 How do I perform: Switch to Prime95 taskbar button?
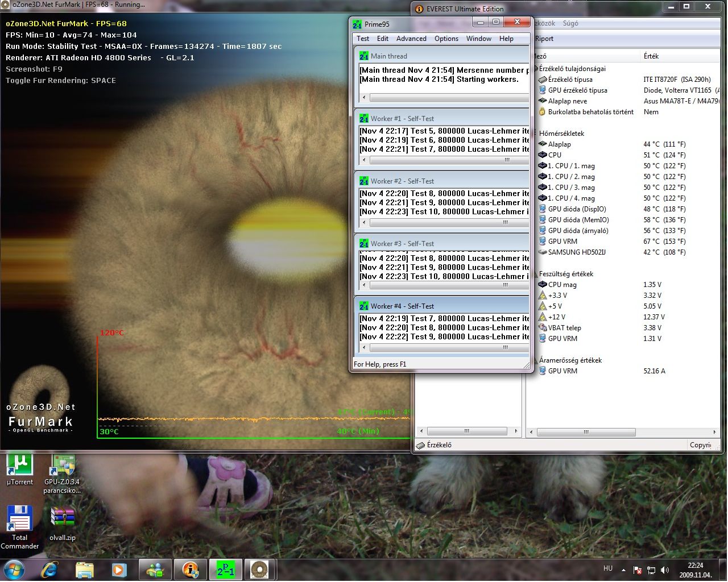point(225,569)
